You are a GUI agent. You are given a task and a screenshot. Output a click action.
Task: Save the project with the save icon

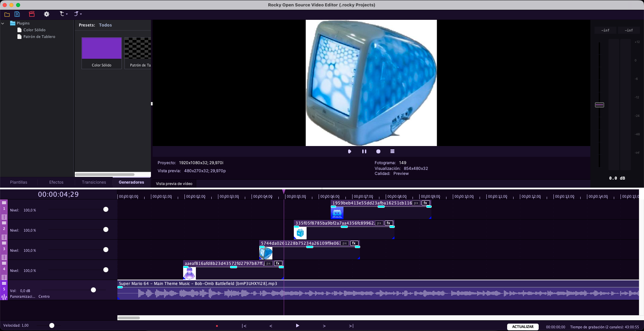pyautogui.click(x=17, y=14)
